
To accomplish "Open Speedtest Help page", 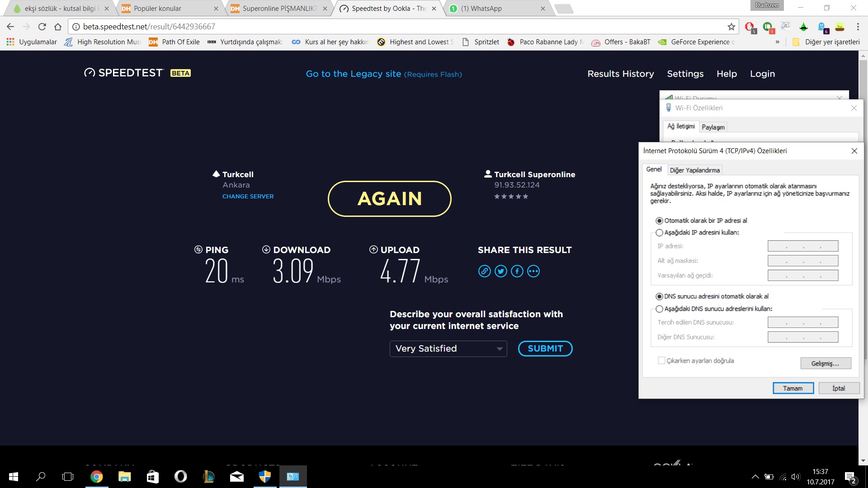I will [726, 74].
